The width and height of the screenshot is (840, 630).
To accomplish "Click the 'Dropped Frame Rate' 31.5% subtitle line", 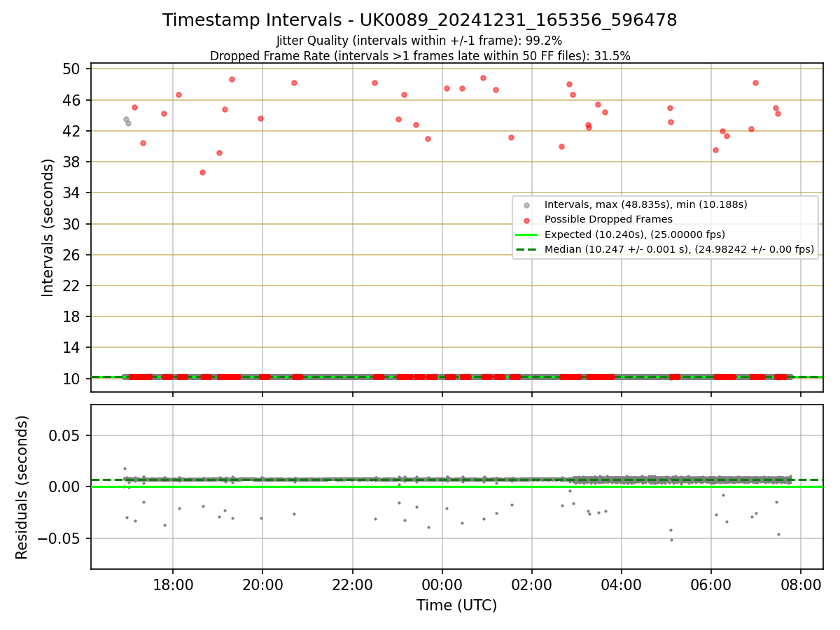I will 420,56.
